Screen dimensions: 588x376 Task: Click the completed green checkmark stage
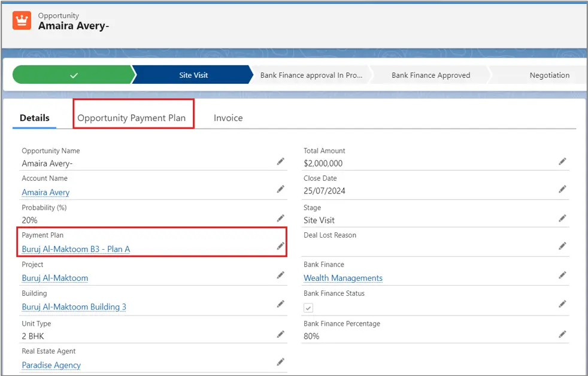point(73,75)
